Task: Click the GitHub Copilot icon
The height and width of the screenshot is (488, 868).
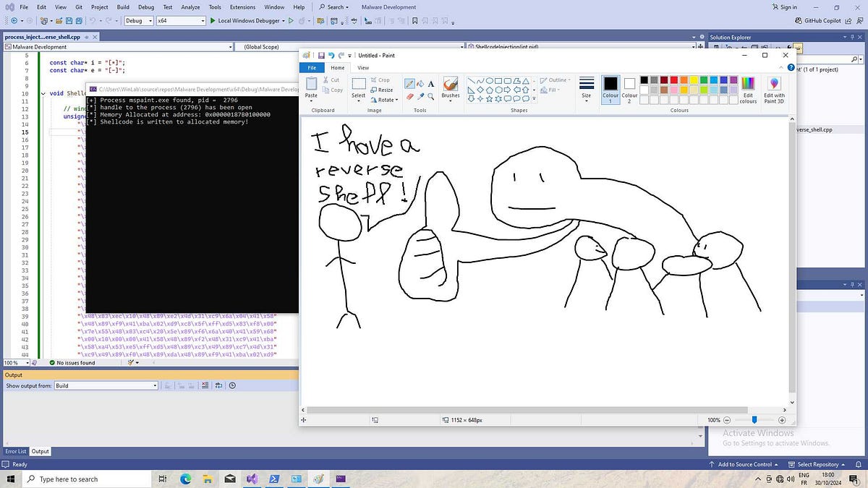Action: pos(799,21)
